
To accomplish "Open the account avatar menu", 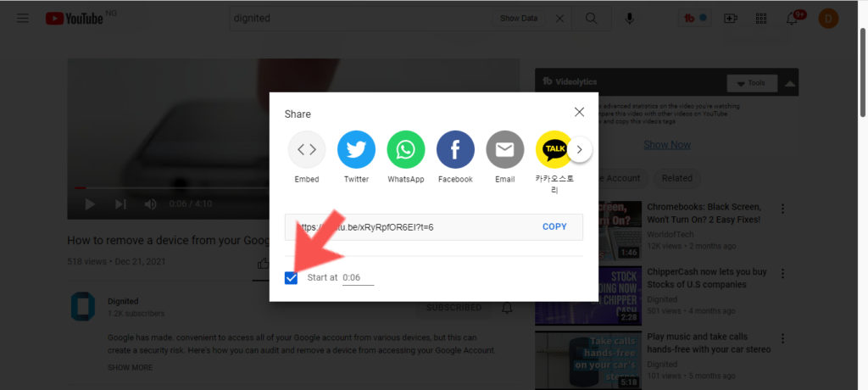I will [x=828, y=19].
